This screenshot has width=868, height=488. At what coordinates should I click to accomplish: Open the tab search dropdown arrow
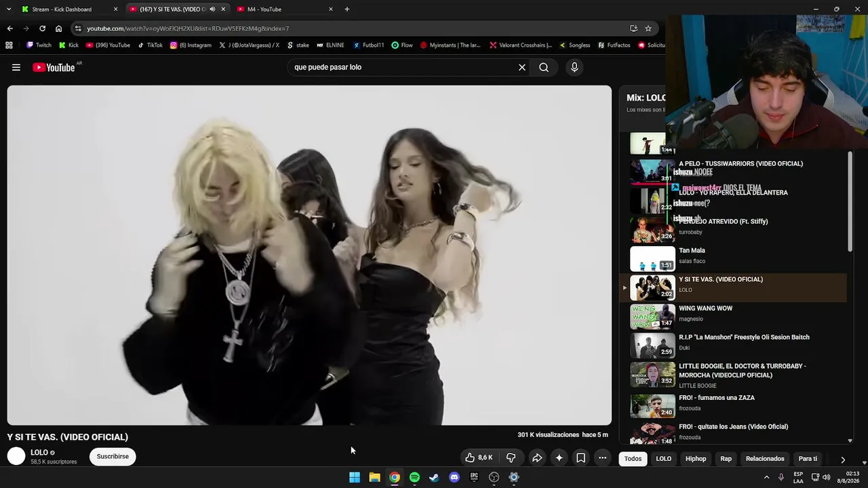coord(9,9)
